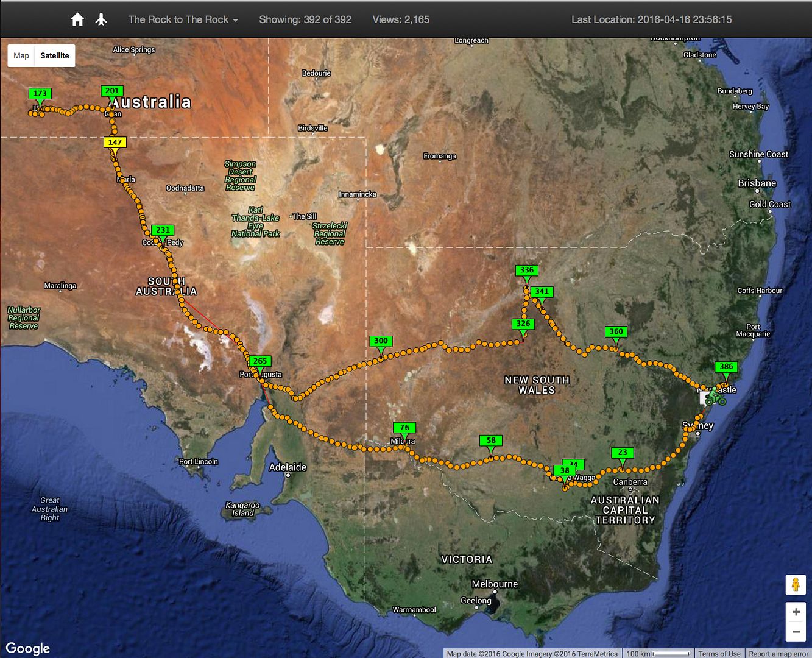Select green waypoint marker 38
The height and width of the screenshot is (658, 812).
point(565,470)
